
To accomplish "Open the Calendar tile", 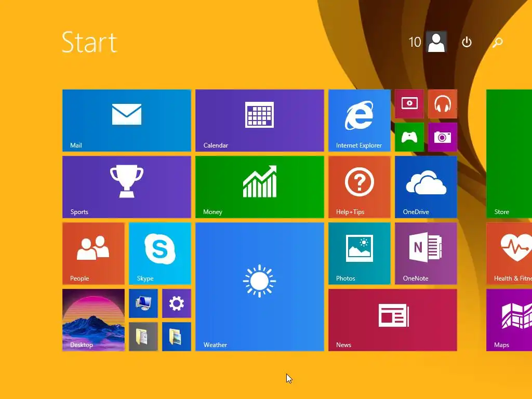I will (x=260, y=121).
